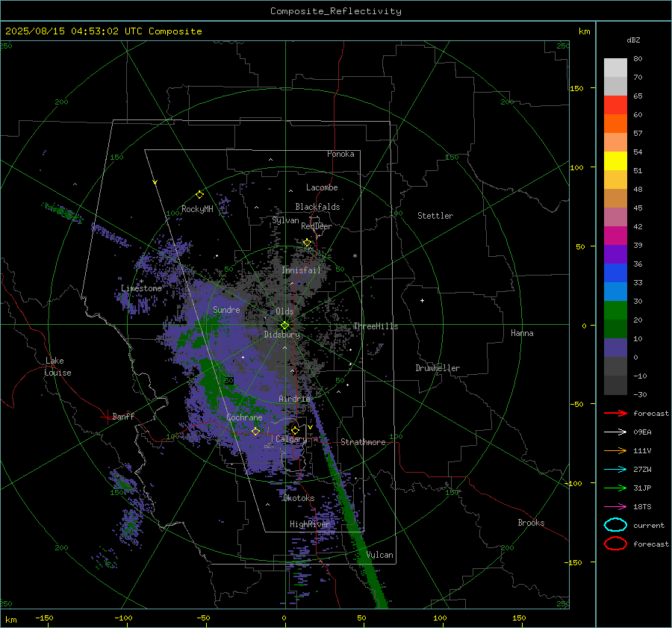Select the yellow 54-51 dBZ color swatch
Image resolution: width=672 pixels, height=628 pixels.
click(615, 161)
